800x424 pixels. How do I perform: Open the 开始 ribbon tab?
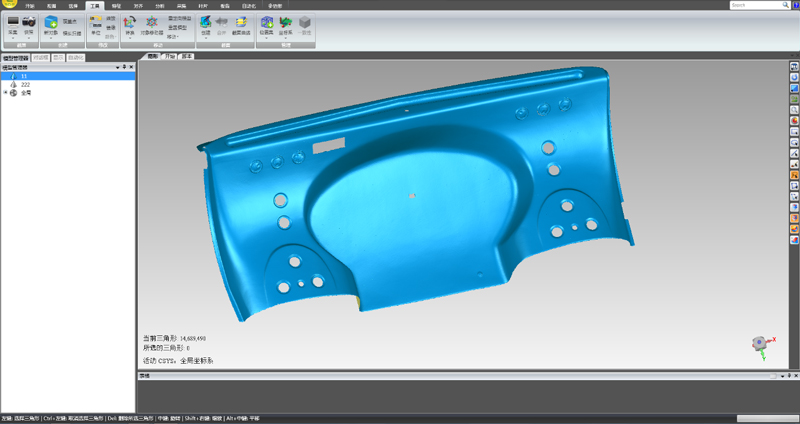30,5
